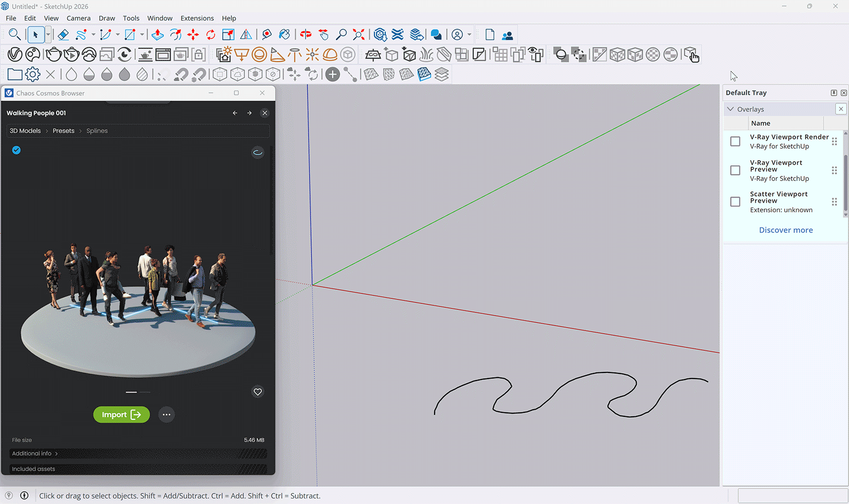Click the V-Ray Fur grass icon
The image size is (849, 504).
(426, 54)
